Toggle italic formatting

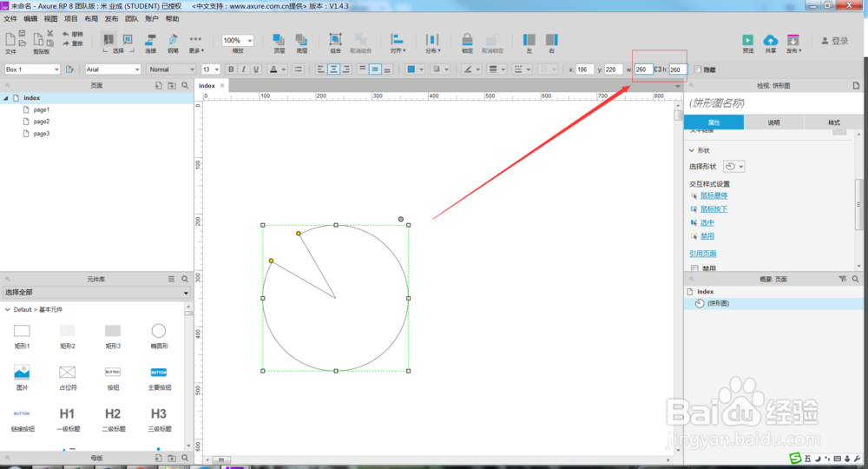pyautogui.click(x=243, y=69)
